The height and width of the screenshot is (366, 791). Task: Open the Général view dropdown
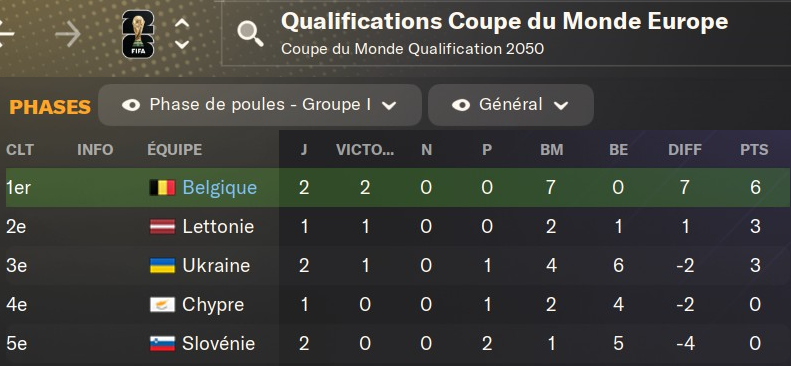(511, 105)
